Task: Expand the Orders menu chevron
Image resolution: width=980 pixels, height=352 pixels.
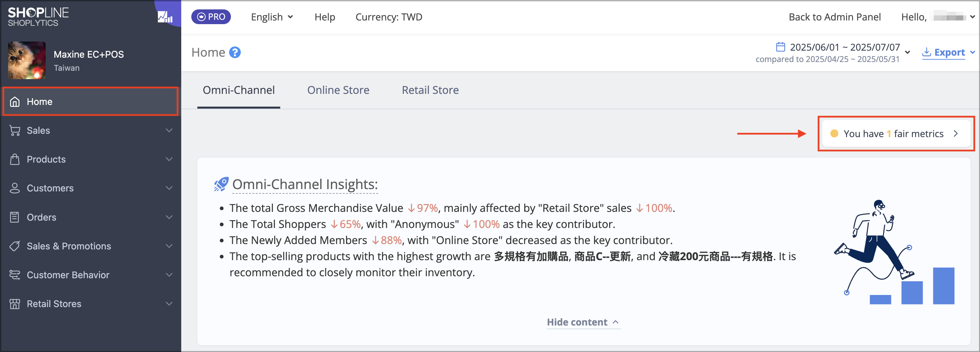Action: [169, 217]
